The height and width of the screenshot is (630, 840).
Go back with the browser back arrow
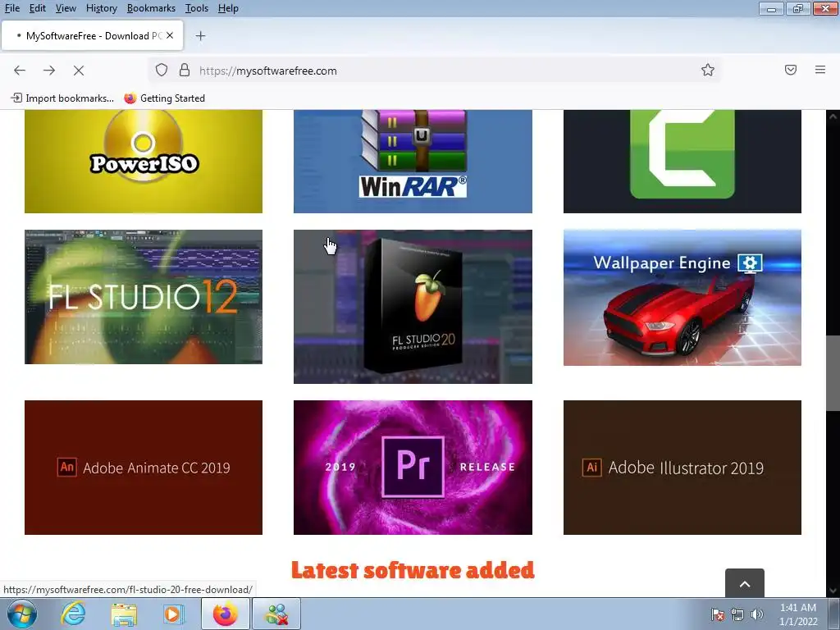coord(20,71)
